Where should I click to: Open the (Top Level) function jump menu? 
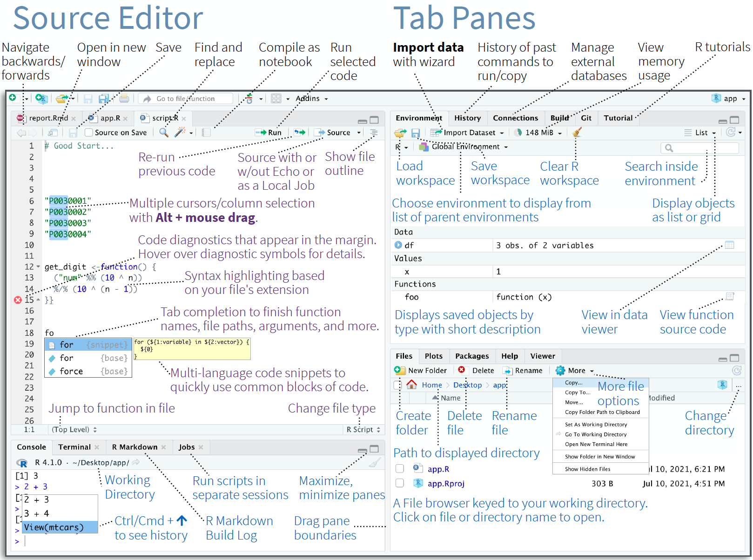coord(74,430)
